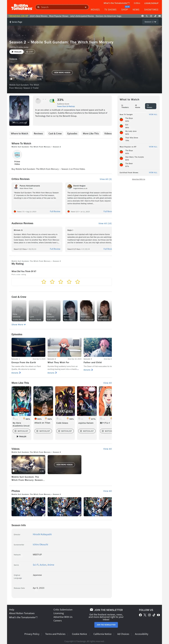Jump to More Like This section tab
Viewport: 169px width, 644px height.
(91, 134)
